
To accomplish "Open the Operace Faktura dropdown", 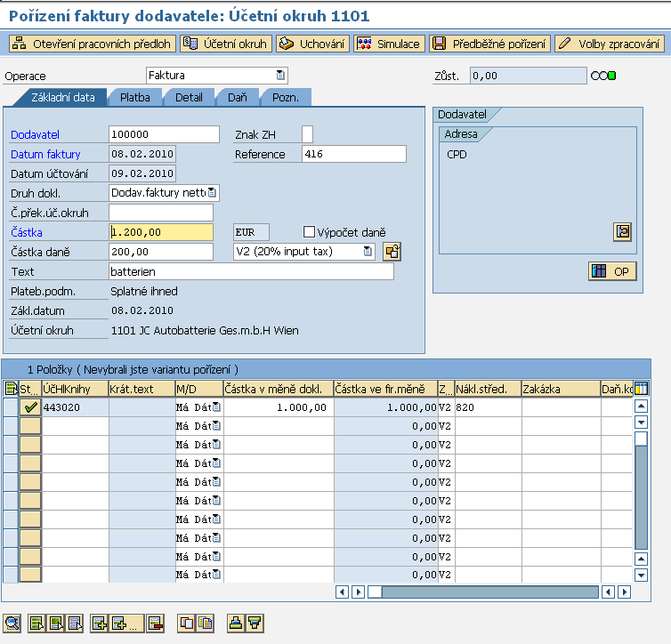I will [x=280, y=76].
